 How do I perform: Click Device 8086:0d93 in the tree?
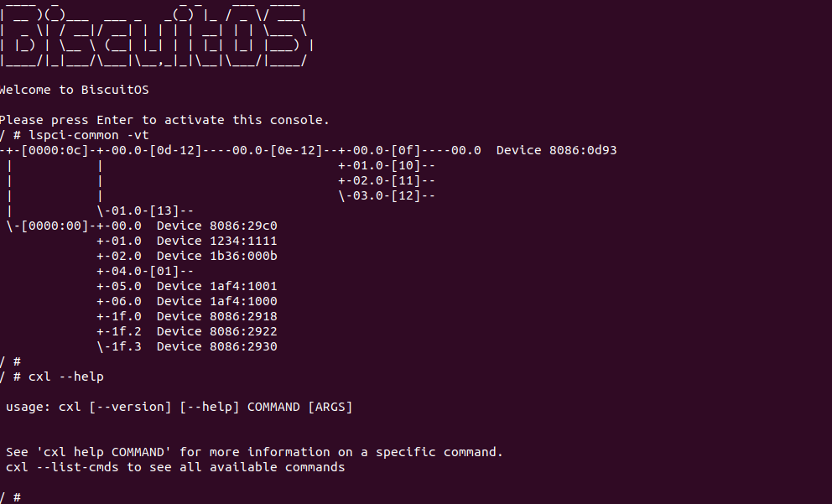pos(557,150)
